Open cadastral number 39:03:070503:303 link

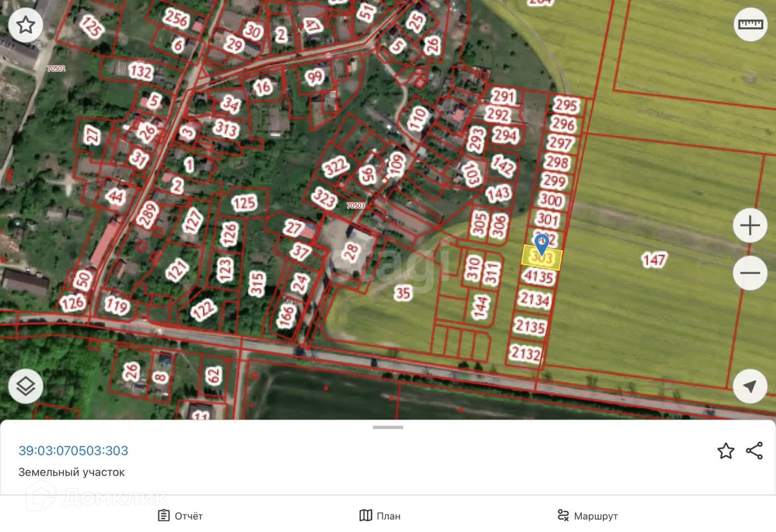click(73, 450)
